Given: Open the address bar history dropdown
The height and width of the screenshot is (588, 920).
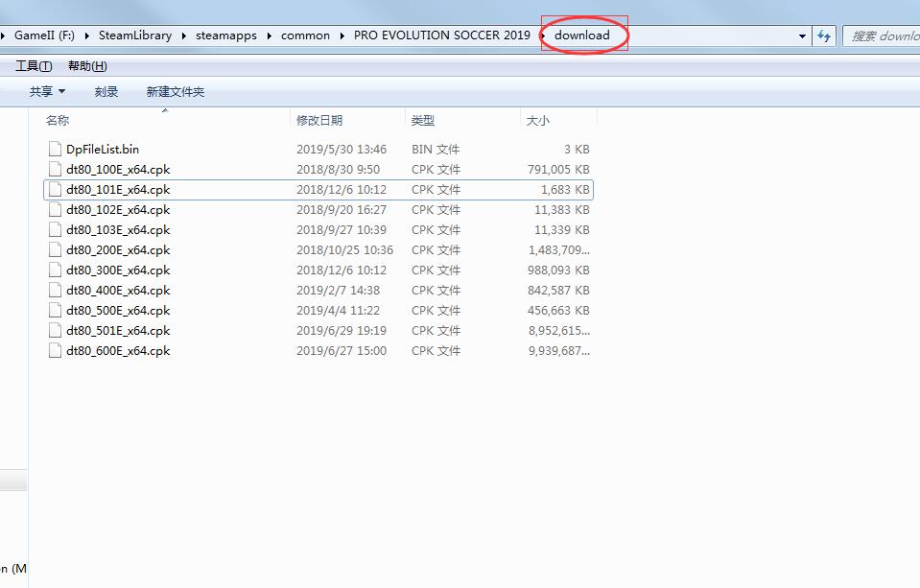Looking at the screenshot, I should pos(802,36).
